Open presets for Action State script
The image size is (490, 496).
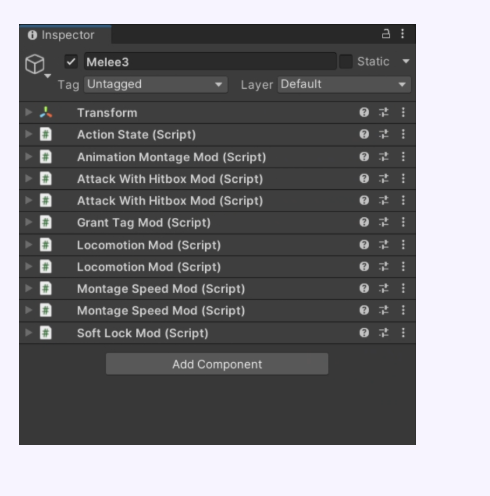point(384,134)
